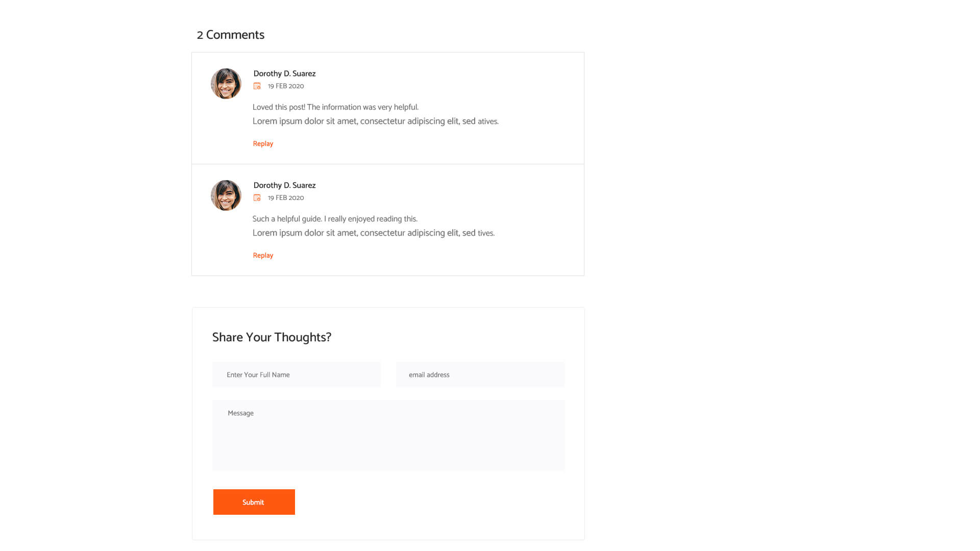Viewport: 980px width, 551px height.
Task: Click the 'Loved this post' comment text
Action: coord(335,107)
